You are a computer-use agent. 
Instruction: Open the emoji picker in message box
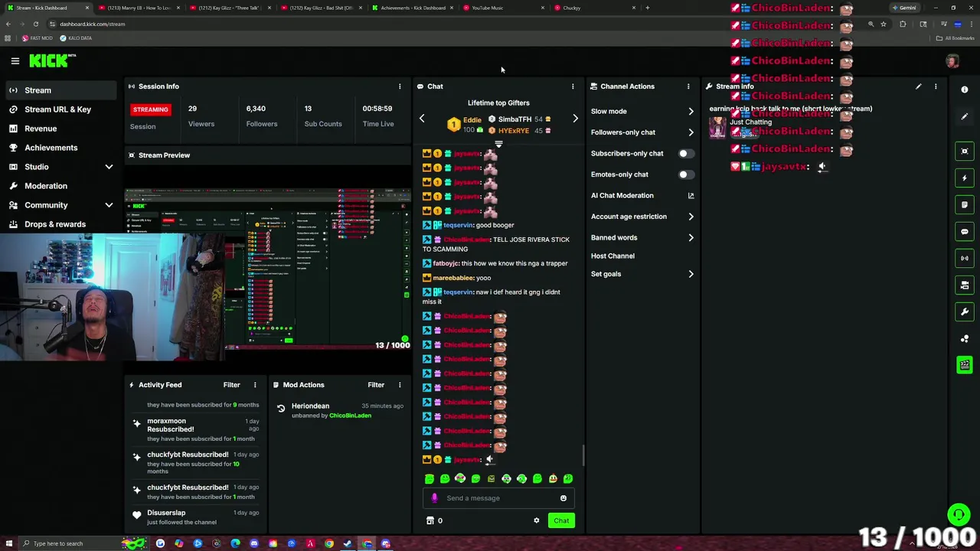[x=563, y=498]
